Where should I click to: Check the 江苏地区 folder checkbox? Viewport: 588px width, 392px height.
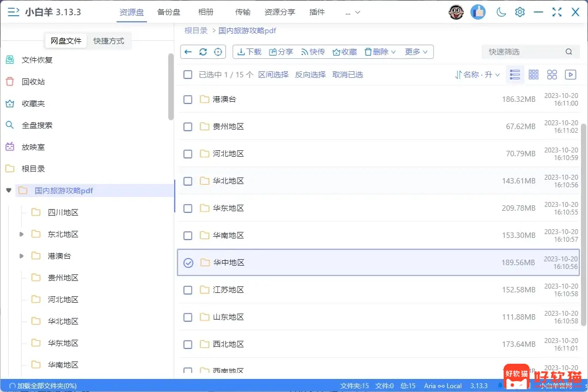tap(188, 290)
